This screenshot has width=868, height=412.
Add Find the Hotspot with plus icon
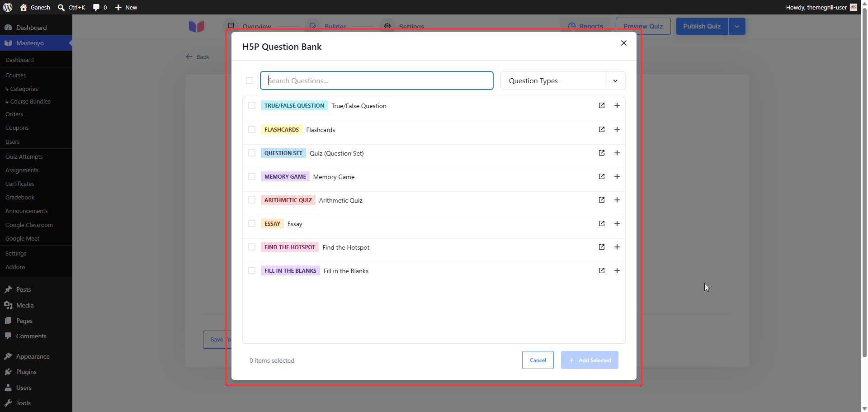pos(617,247)
